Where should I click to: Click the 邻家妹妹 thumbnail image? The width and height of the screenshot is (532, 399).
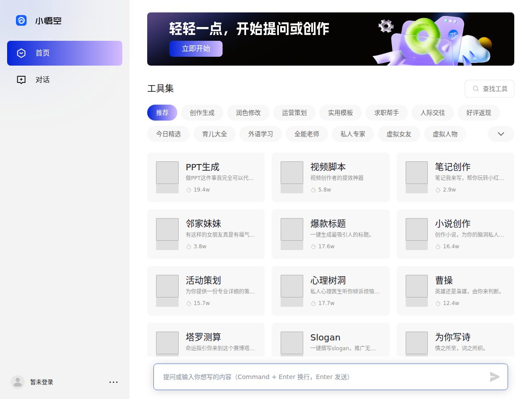tap(167, 230)
